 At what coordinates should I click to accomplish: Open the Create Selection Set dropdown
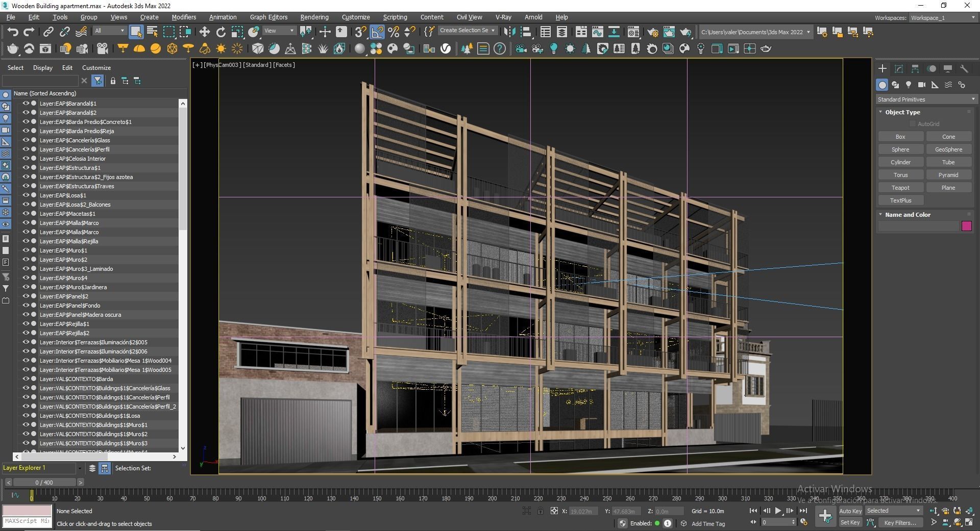tap(467, 31)
